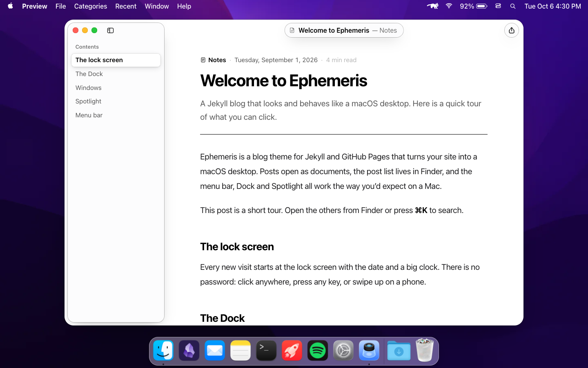Click the Notes category icon above title

click(x=203, y=60)
